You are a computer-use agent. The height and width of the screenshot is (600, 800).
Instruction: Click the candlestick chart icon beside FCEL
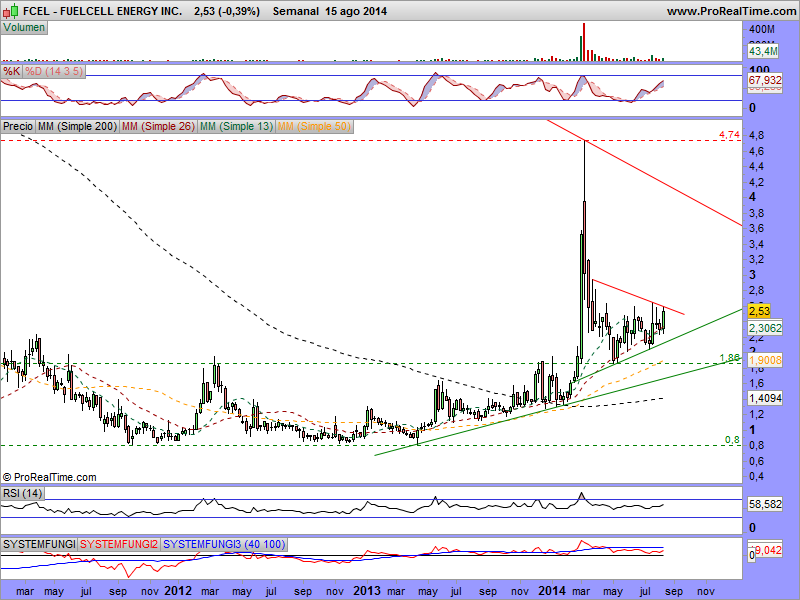[x=11, y=10]
